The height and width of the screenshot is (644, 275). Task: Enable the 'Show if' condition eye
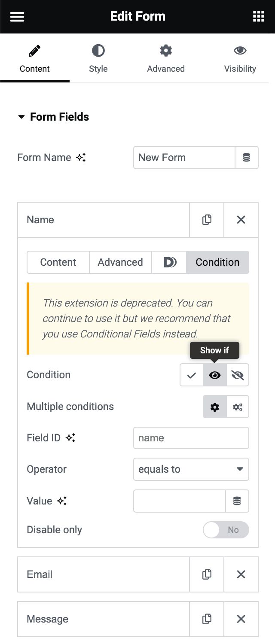(x=214, y=375)
